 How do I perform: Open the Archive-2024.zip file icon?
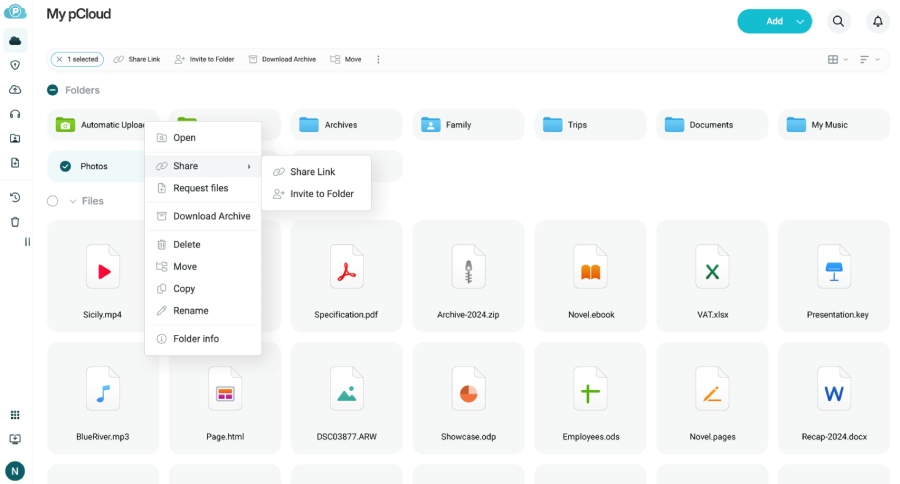[x=468, y=268]
